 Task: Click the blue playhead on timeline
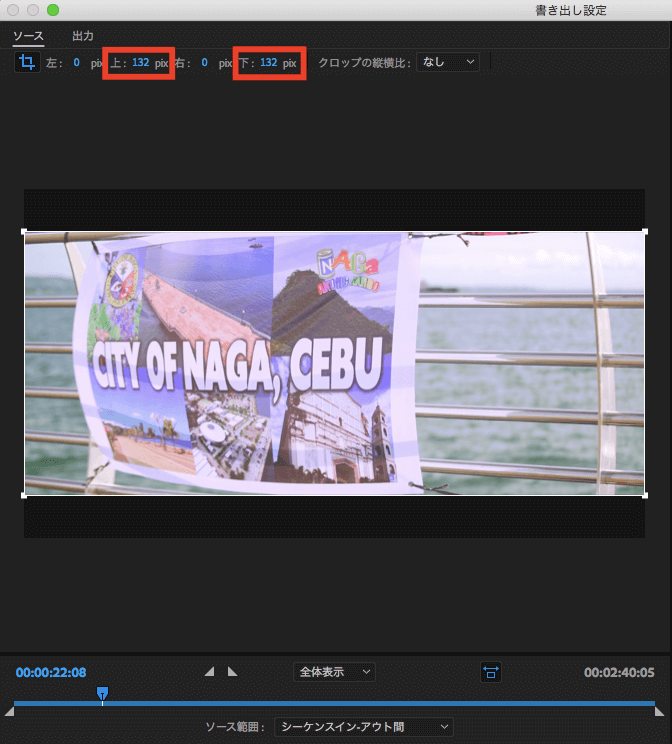point(103,694)
